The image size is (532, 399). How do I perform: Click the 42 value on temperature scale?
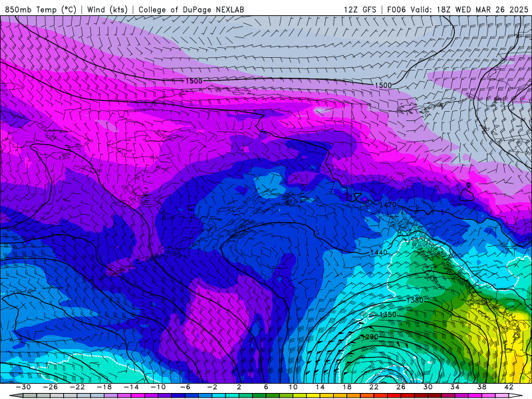(509, 387)
